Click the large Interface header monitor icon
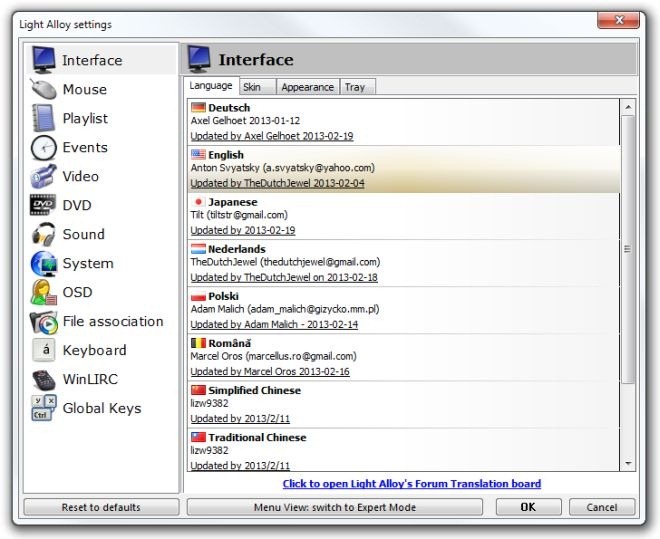Image resolution: width=660 pixels, height=539 pixels. (199, 59)
